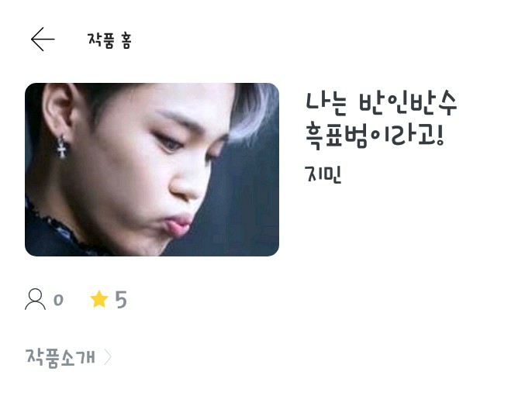Click the subscriber person silhouette icon

[x=35, y=299]
